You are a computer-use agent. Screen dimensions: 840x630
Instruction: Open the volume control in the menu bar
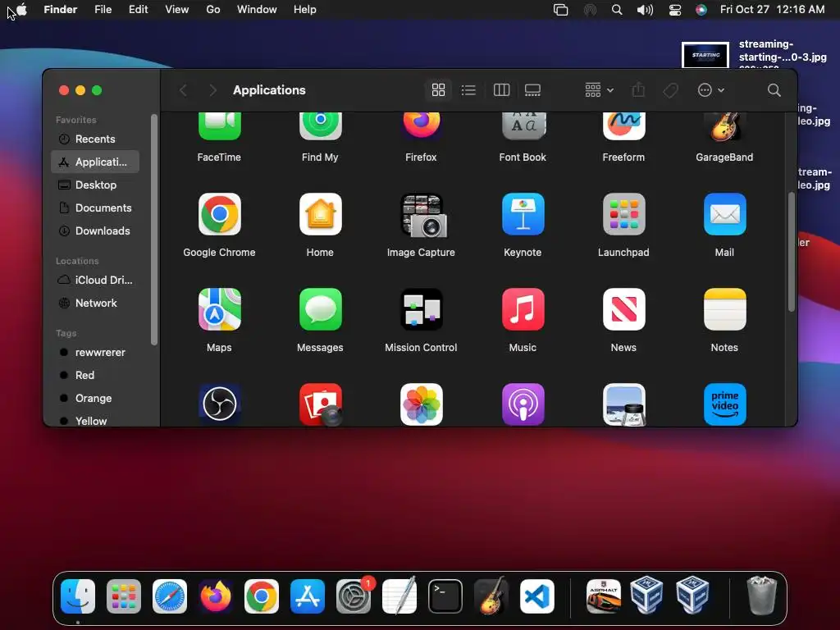tap(645, 10)
